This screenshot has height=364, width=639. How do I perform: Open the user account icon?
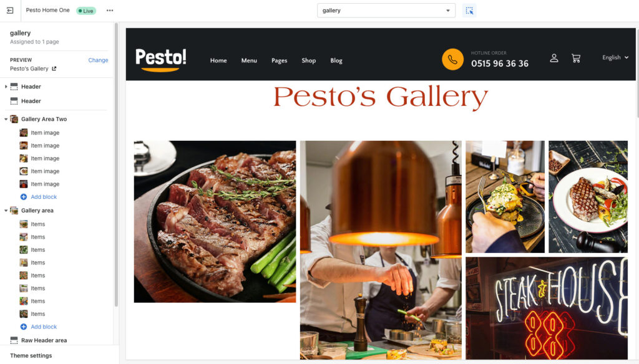554,58
